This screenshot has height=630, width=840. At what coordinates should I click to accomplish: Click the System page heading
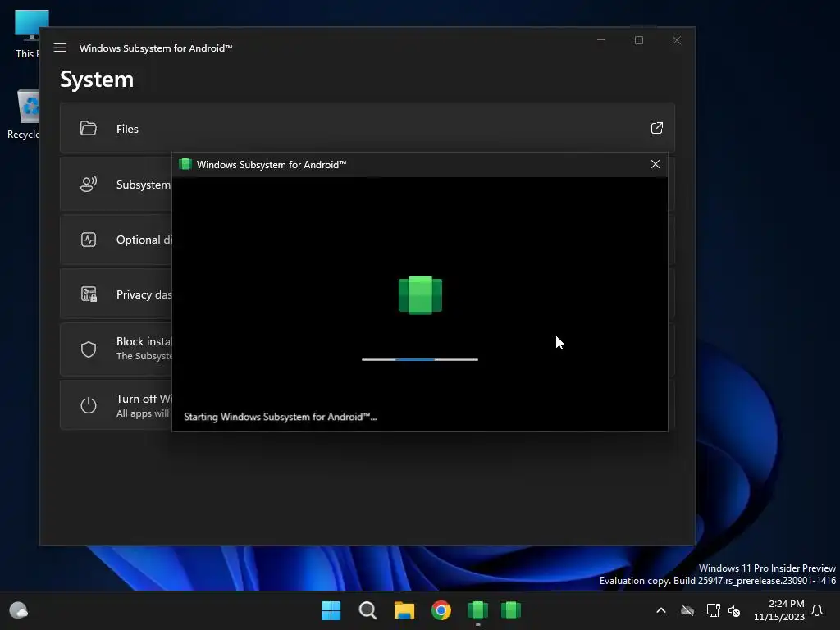coord(97,80)
